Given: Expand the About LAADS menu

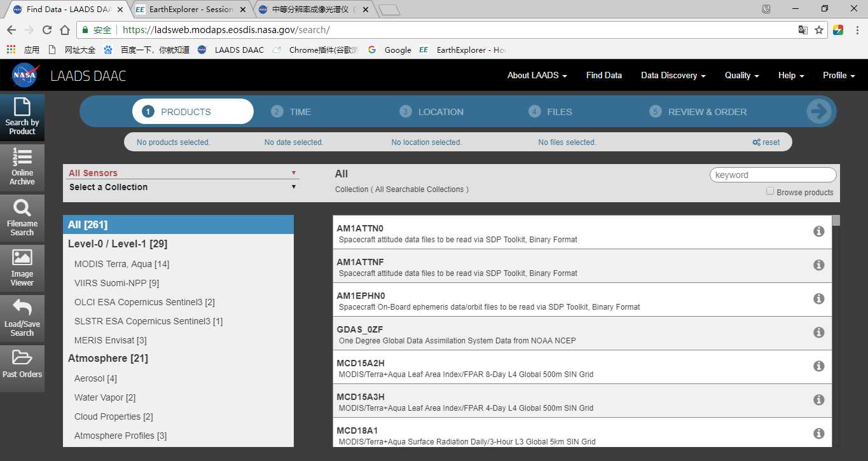Looking at the screenshot, I should pos(537,75).
